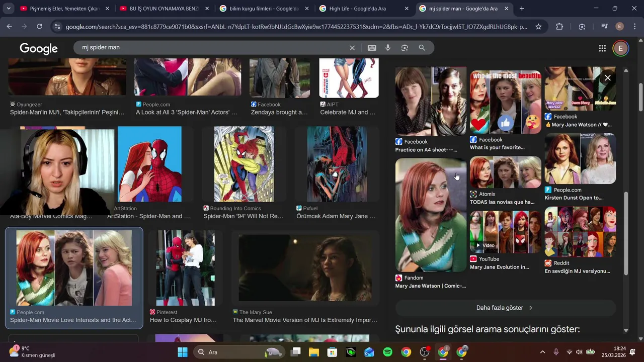Open Atomix TODAS las novias result

coord(502,202)
